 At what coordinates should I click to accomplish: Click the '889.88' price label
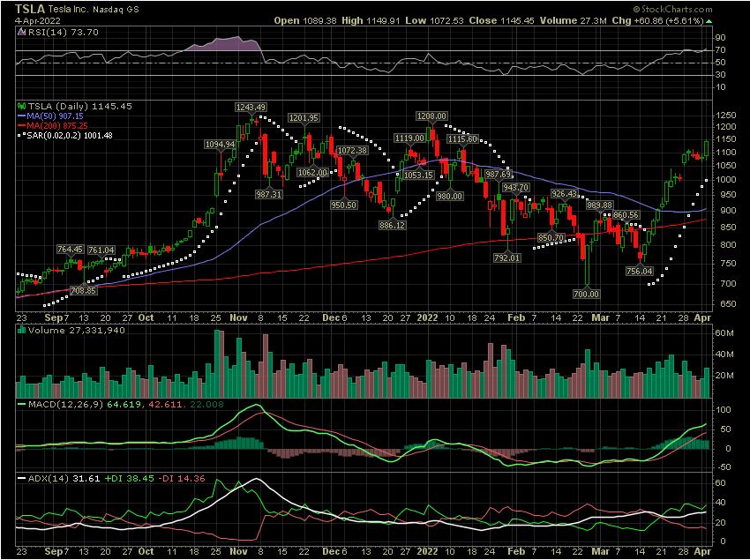point(600,205)
